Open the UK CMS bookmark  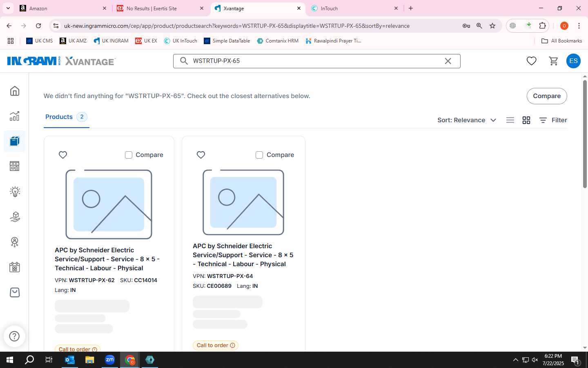pyautogui.click(x=40, y=41)
